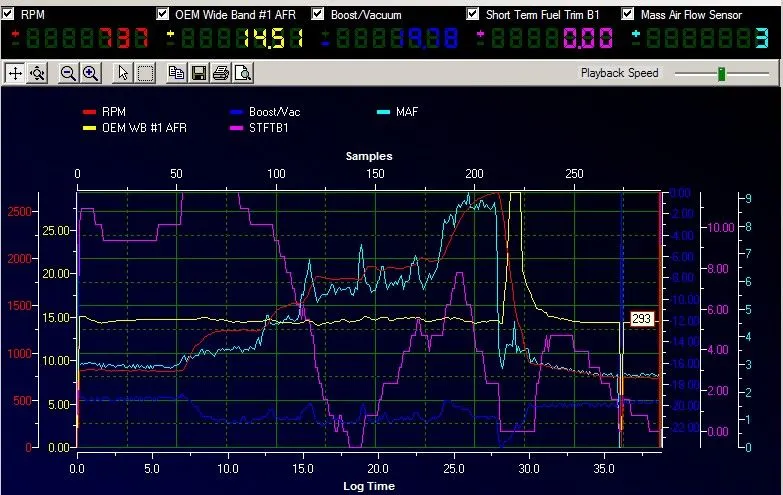Screen dimensions: 783x495
Task: Open print preview of the graph
Action: pos(242,73)
